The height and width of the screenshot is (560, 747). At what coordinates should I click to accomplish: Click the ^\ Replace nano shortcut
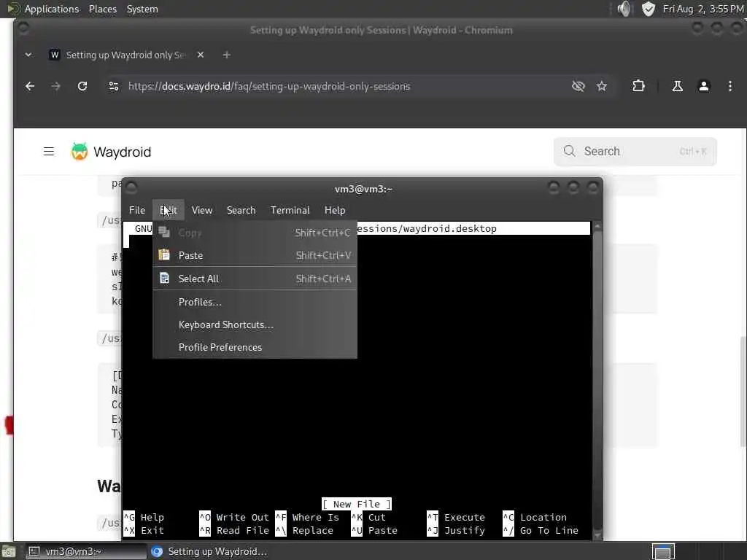point(305,531)
